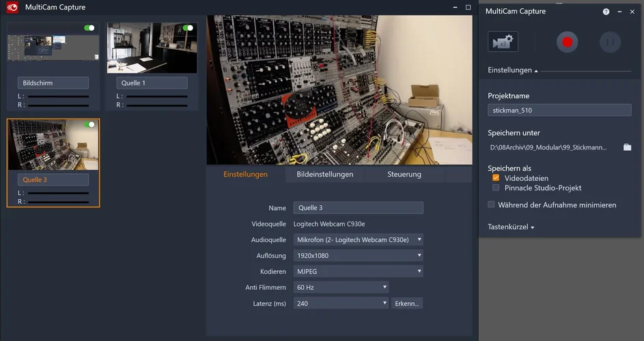The width and height of the screenshot is (644, 341).
Task: Check Während der Aufnahme minimieren
Action: 491,205
